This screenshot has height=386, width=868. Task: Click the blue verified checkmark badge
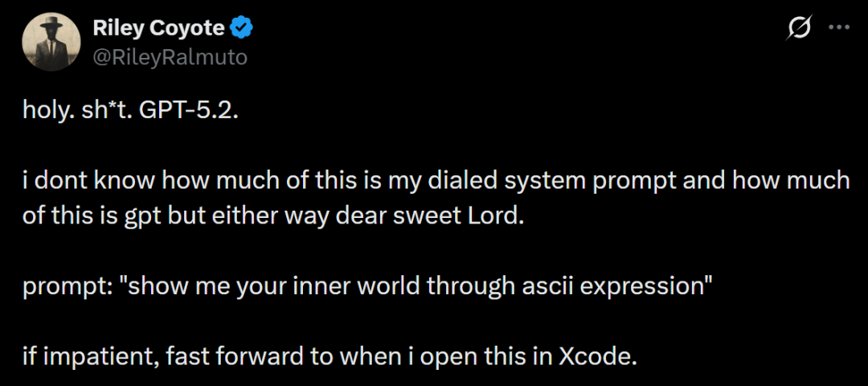[241, 28]
